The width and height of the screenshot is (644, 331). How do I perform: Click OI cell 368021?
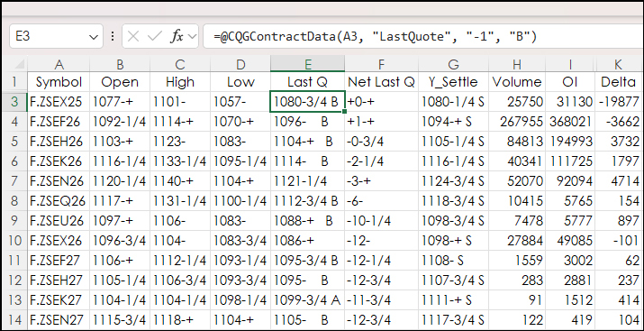tap(570, 121)
